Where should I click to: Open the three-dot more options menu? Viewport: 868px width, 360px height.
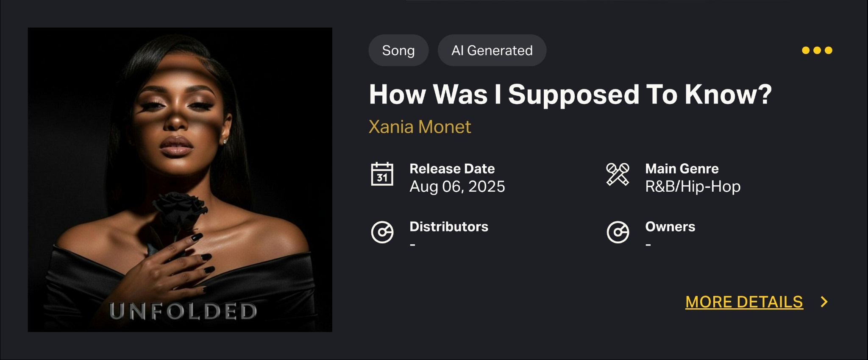click(817, 50)
